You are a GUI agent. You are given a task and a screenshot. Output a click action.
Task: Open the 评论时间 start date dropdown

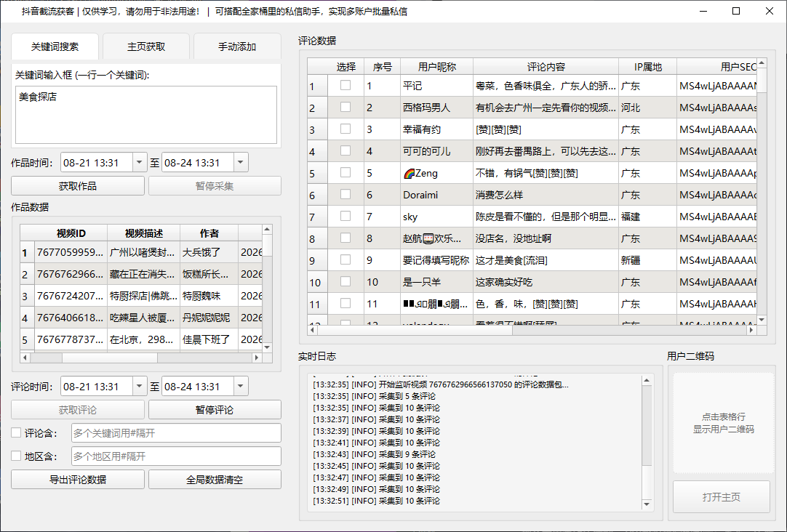click(x=140, y=387)
